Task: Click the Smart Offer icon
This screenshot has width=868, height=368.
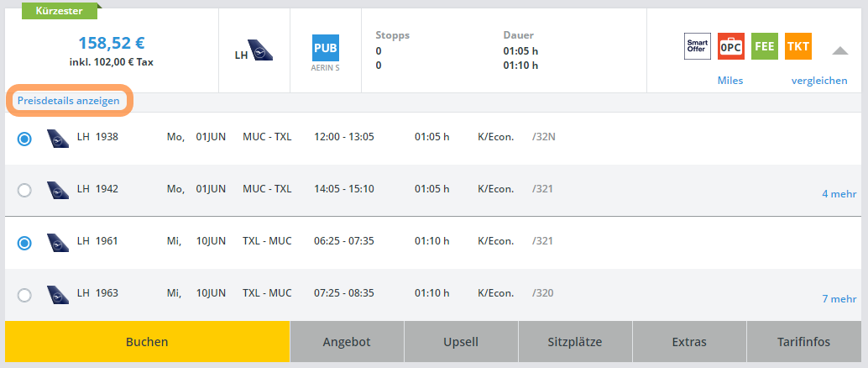Action: tap(698, 47)
